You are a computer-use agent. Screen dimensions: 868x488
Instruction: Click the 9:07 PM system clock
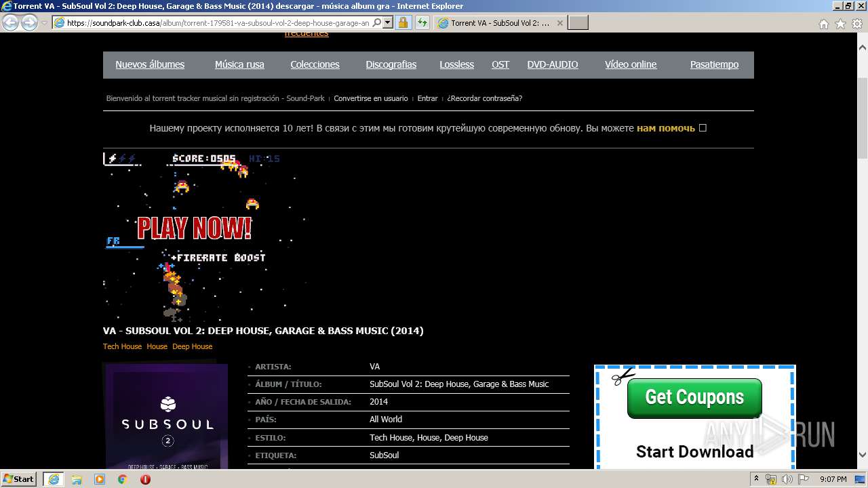coord(833,479)
